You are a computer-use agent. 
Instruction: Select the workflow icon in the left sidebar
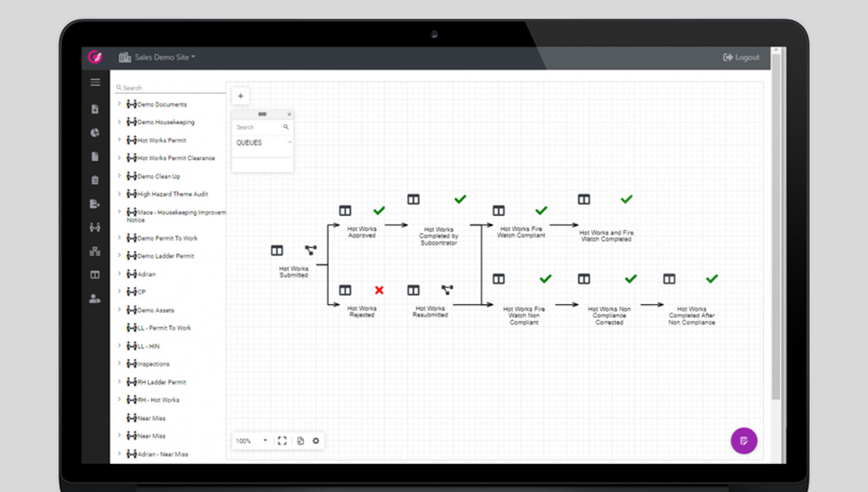95,227
